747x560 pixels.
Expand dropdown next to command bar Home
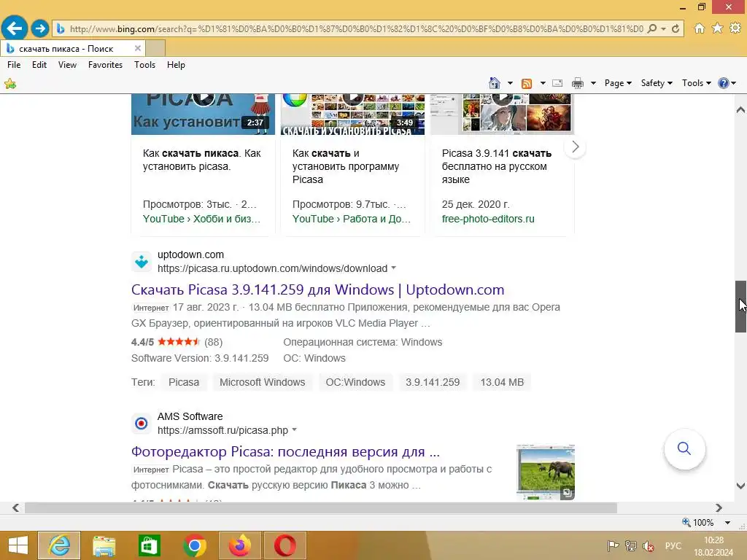[510, 83]
